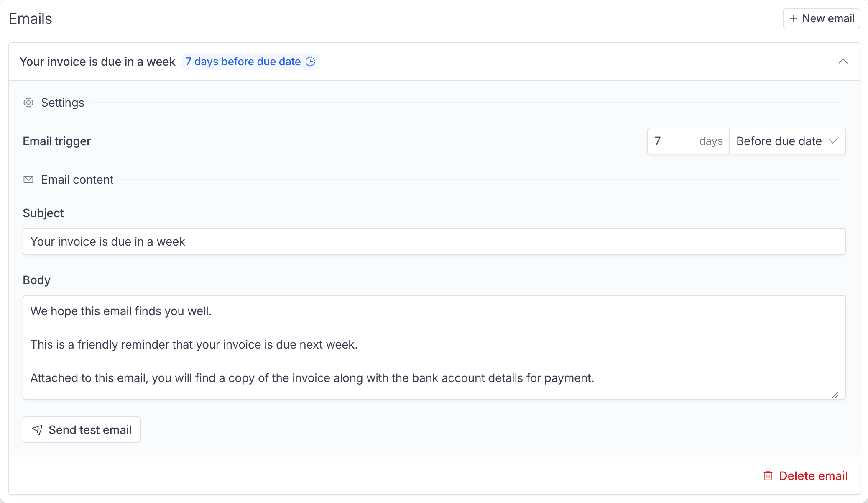The width and height of the screenshot is (868, 503).
Task: Click Send test email button
Action: (82, 430)
